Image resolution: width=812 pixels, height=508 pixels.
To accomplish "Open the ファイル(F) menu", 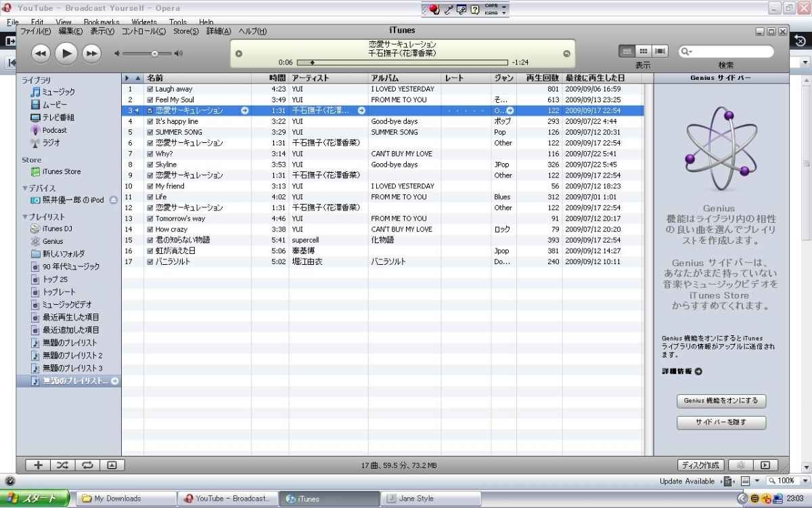I will pos(35,31).
